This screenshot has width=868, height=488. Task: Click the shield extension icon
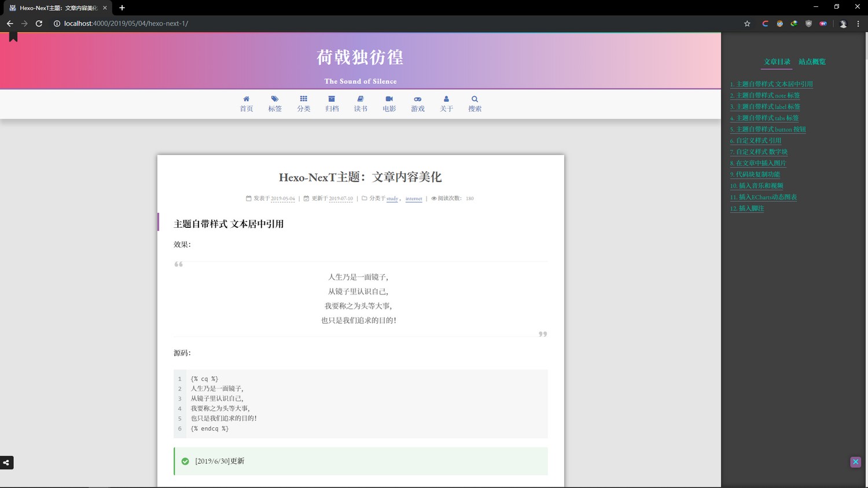coord(808,24)
